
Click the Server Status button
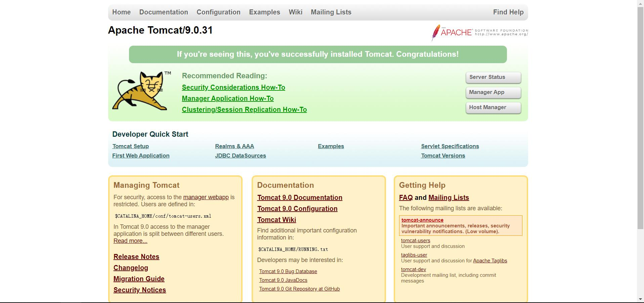493,77
